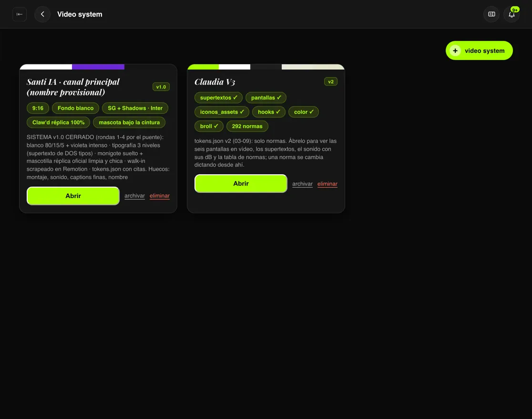532x419 pixels.
Task: Click the Video system page heading
Action: [80, 14]
